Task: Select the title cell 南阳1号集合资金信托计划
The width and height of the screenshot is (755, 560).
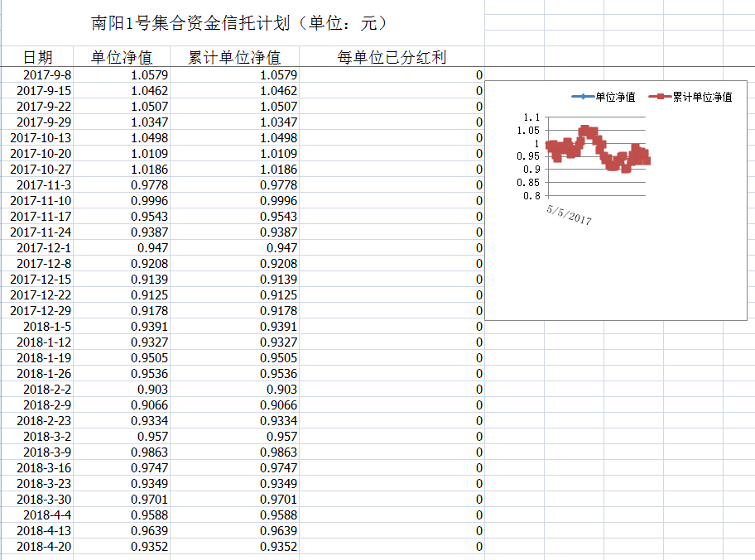Action: coord(240,23)
